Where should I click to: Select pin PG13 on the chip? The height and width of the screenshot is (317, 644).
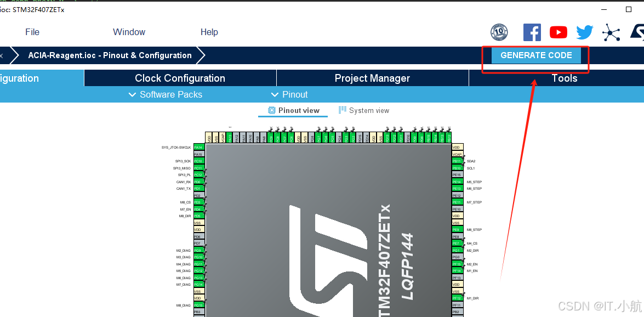pyautogui.click(x=199, y=278)
